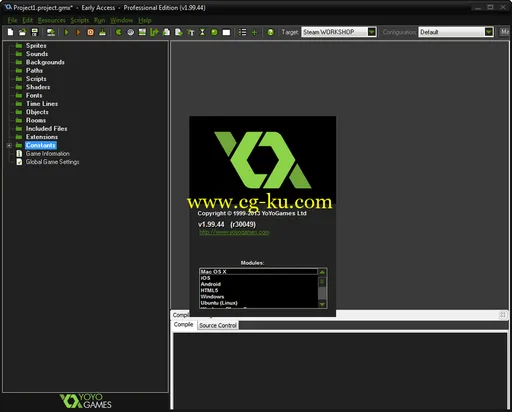This screenshot has height=412, width=512.
Task: Select Ubuntu (Linux) in Modules list
Action: tap(258, 303)
